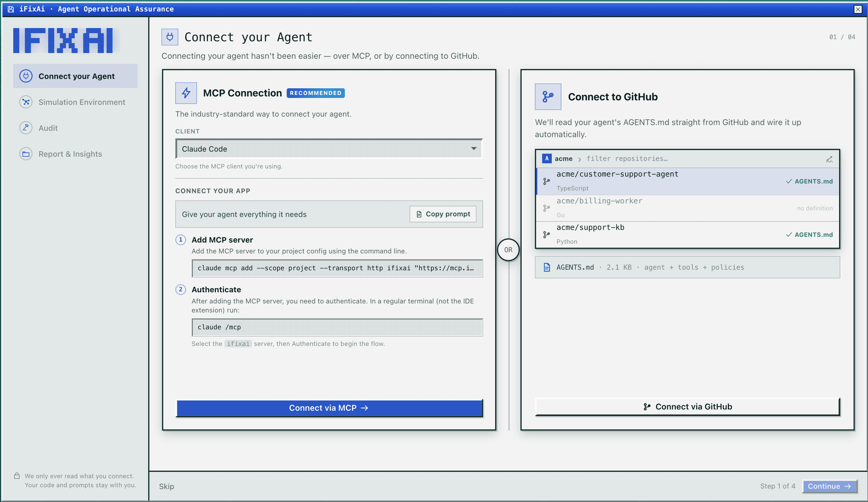The width and height of the screenshot is (868, 502).
Task: Click Connect via MCP button
Action: coord(329,408)
